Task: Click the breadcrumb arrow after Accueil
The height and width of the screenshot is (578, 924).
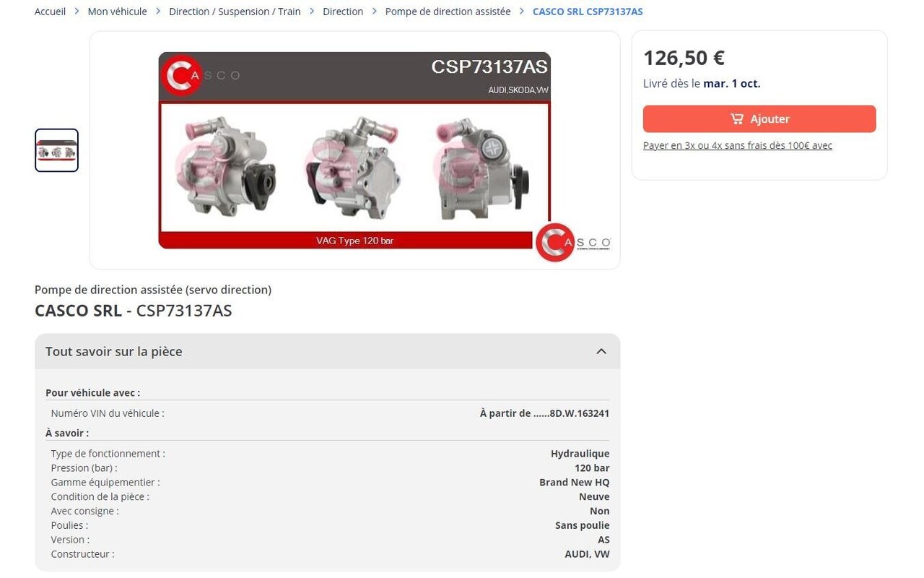Action: pyautogui.click(x=77, y=12)
